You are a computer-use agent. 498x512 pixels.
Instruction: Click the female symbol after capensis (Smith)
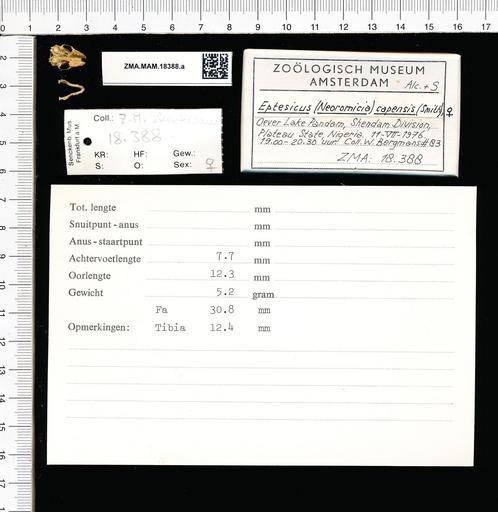click(449, 111)
